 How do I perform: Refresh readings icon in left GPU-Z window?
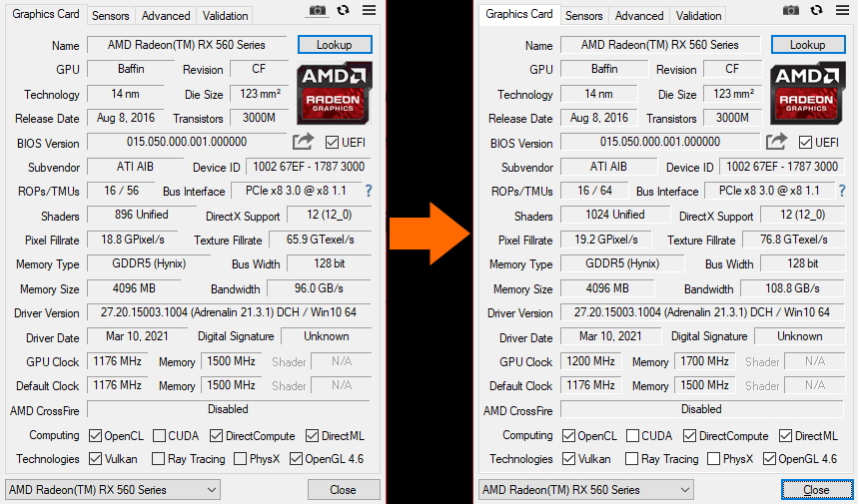coord(343,10)
